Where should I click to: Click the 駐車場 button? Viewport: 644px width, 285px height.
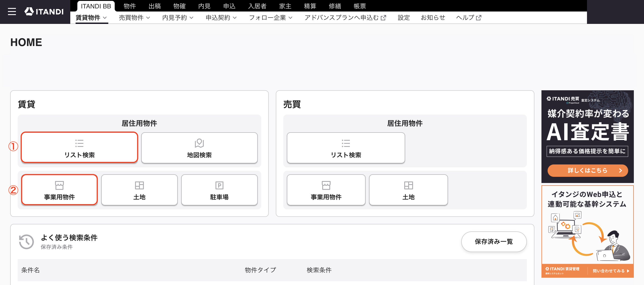pyautogui.click(x=219, y=190)
